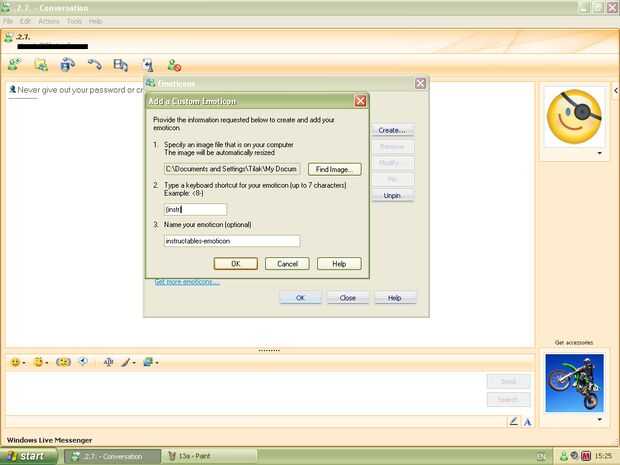Switch to the handwriting pen tab
The width and height of the screenshot is (620, 465).
tap(514, 422)
